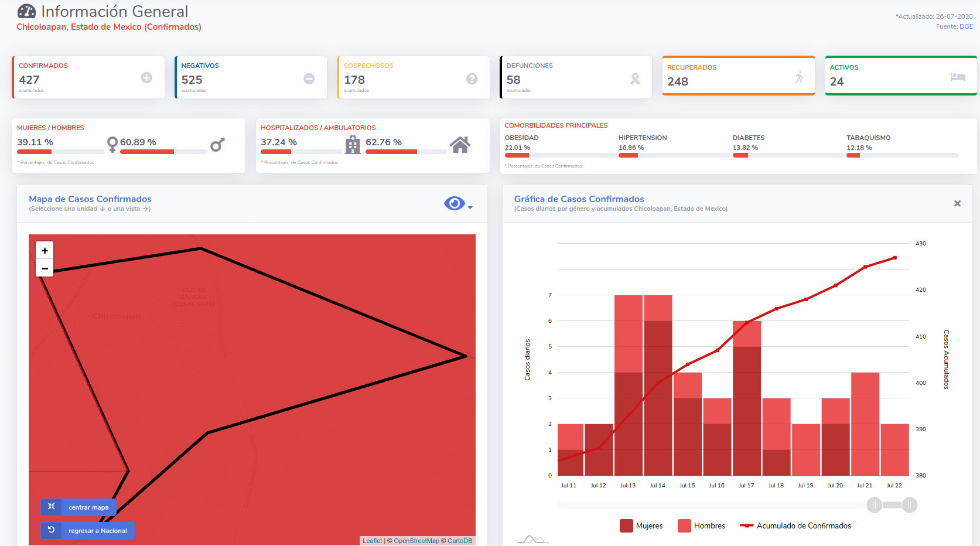
Task: Close the Gráfica de Casos Confirmados panel
Action: (x=957, y=203)
